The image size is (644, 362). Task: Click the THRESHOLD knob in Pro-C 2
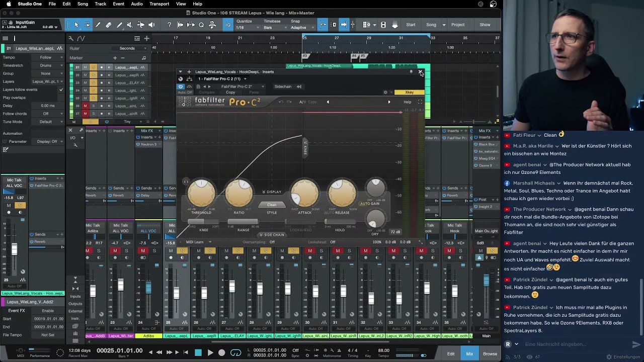(x=201, y=193)
